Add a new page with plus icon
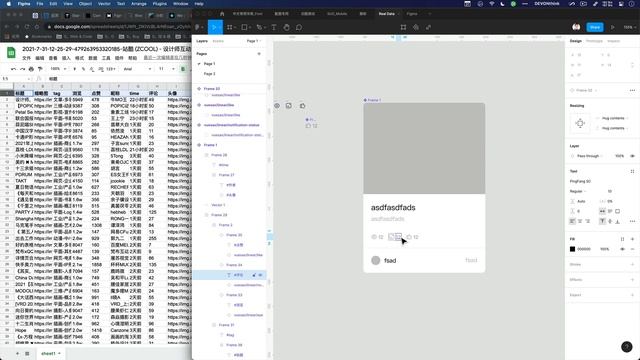 pyautogui.click(x=259, y=54)
